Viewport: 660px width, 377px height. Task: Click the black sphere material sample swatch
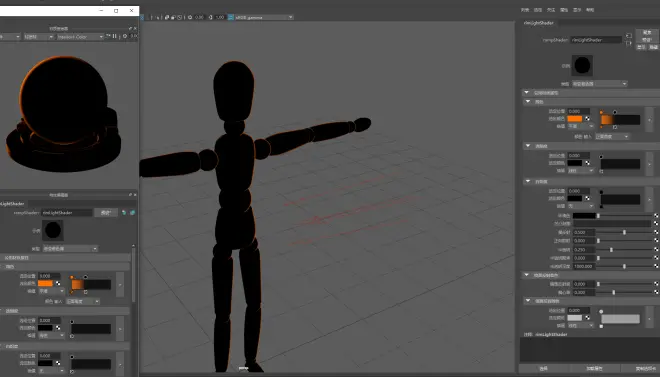582,66
